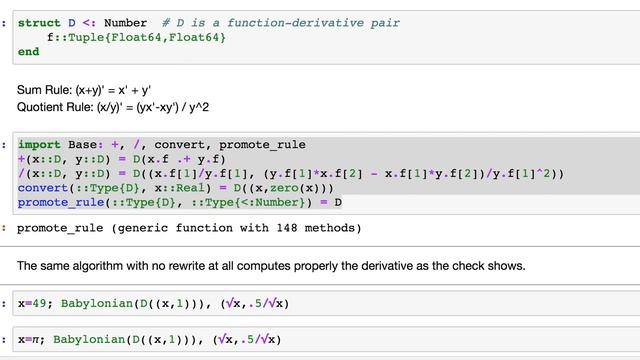Click the 'Quotient Rule' markdown line
The image size is (640, 360).
pos(113,107)
